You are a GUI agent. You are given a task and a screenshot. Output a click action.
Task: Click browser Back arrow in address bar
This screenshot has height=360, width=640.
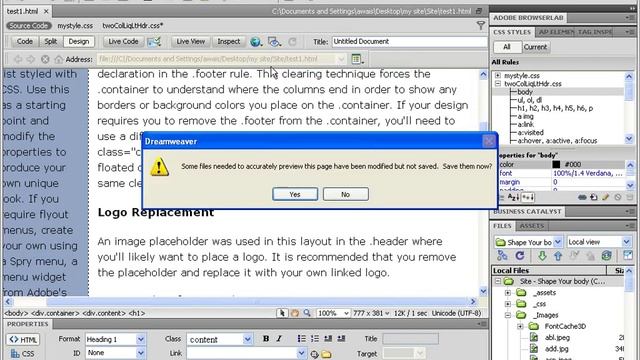(18, 59)
